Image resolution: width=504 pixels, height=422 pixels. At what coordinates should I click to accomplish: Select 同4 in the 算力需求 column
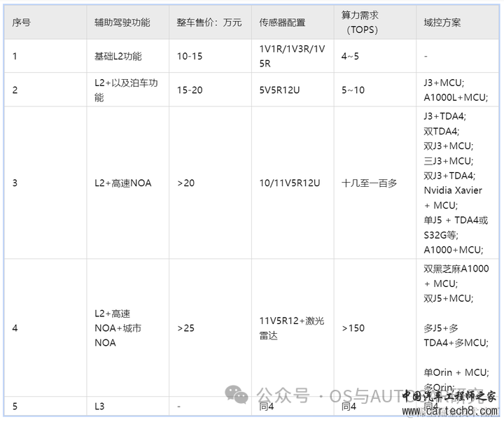coord(349,406)
